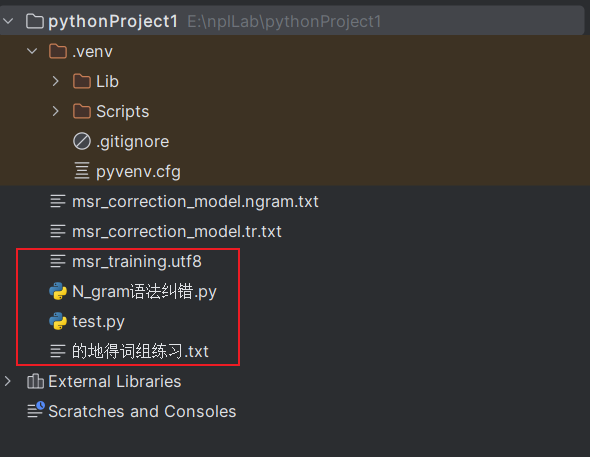
Task: Expand the External Libraries node
Action: coord(8,381)
